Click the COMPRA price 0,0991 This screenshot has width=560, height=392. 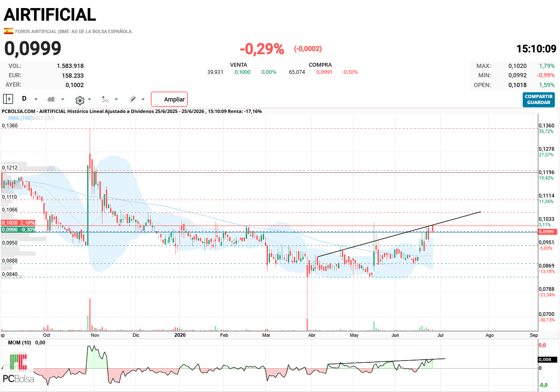click(324, 72)
